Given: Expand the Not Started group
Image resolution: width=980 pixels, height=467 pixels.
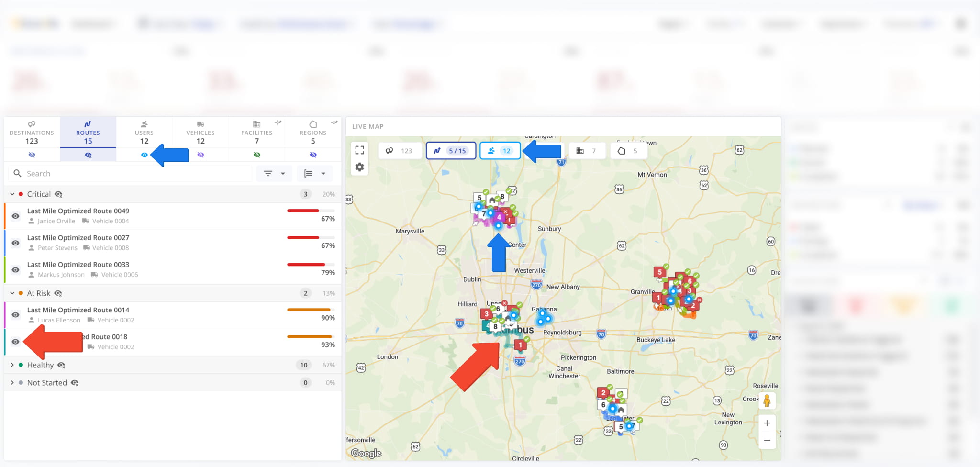Looking at the screenshot, I should point(12,383).
